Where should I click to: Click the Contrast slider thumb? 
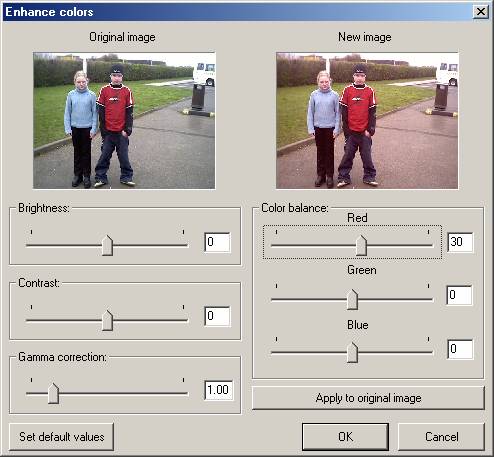(107, 320)
